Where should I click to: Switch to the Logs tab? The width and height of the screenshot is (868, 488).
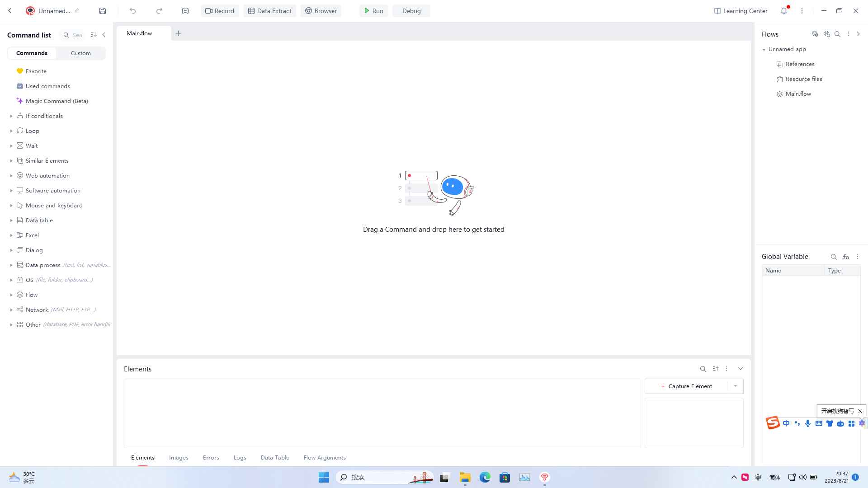(x=240, y=458)
